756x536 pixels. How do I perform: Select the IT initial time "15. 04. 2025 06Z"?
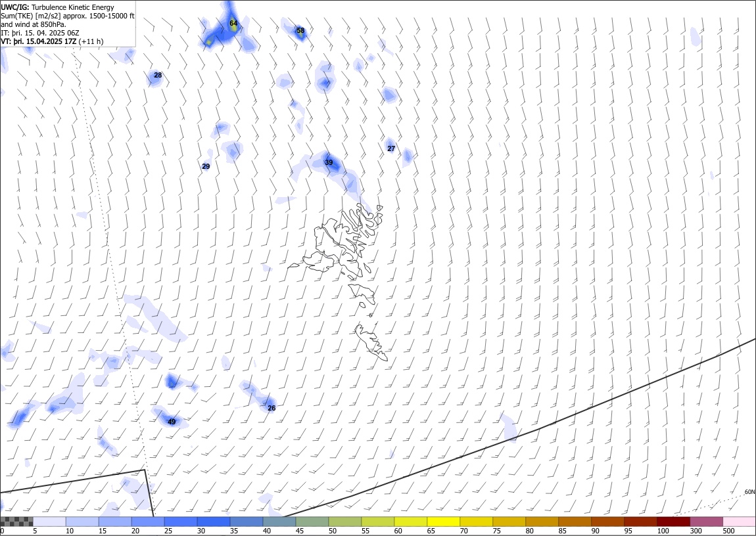[51, 33]
